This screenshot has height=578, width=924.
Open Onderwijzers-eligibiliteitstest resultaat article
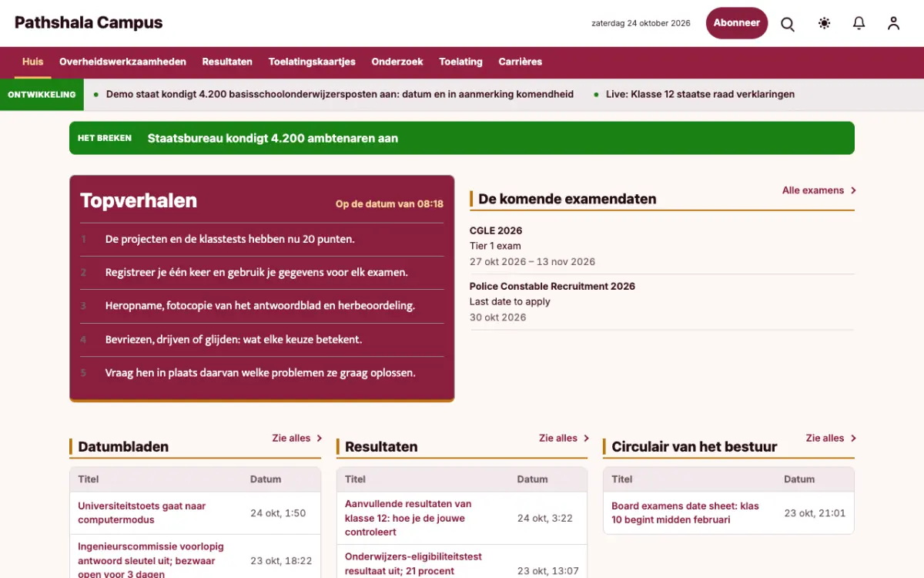413,564
